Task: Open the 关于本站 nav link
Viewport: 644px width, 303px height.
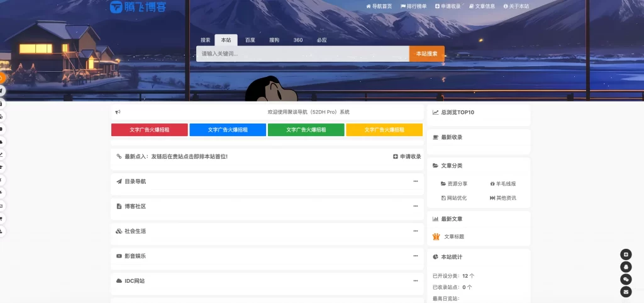Action: point(516,6)
